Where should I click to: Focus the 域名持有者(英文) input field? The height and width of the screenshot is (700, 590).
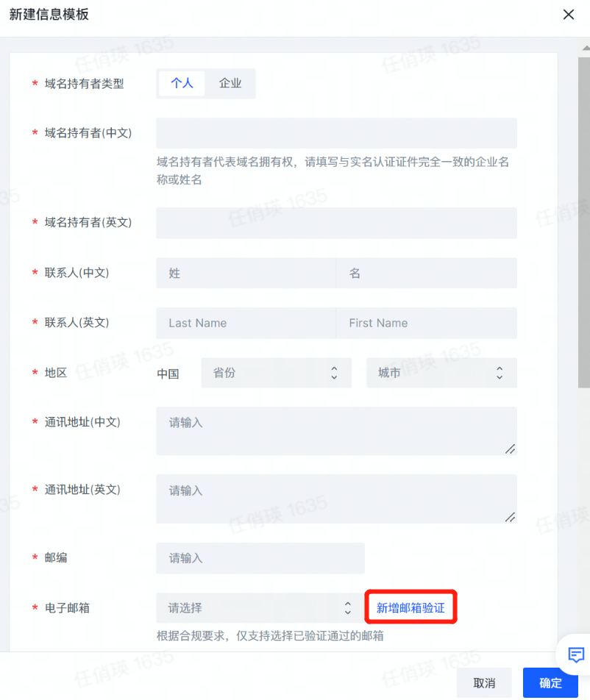[336, 223]
